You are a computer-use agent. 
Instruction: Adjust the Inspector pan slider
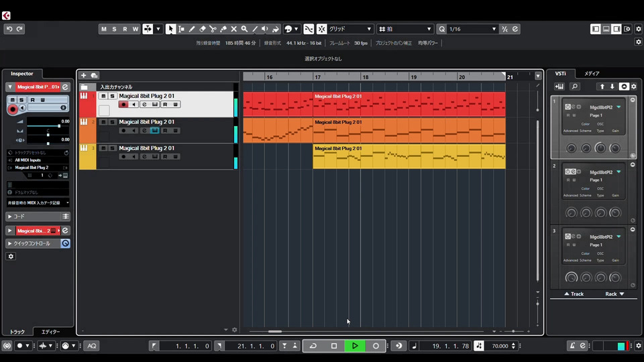point(48,135)
